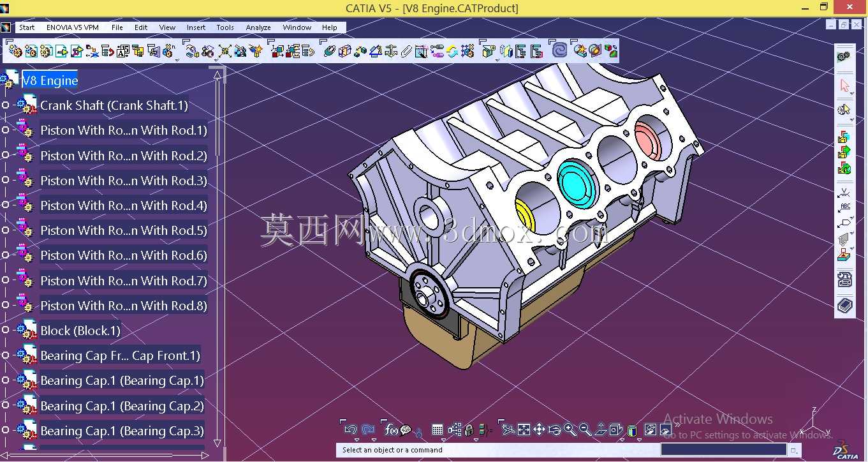This screenshot has height=462, width=868.
Task: Select Crank Shaft (Crank Shaft.1) in tree
Action: pyautogui.click(x=114, y=105)
